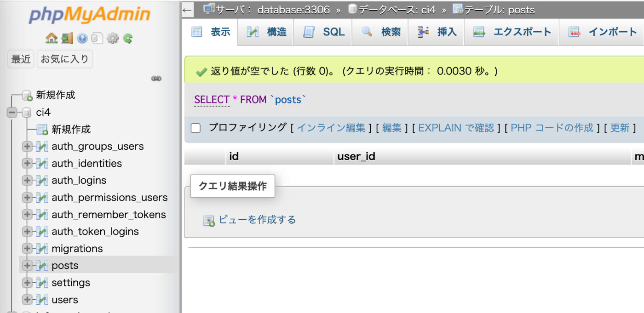Expand the settings table node
Image resolution: width=644 pixels, height=313 pixels.
click(x=27, y=283)
